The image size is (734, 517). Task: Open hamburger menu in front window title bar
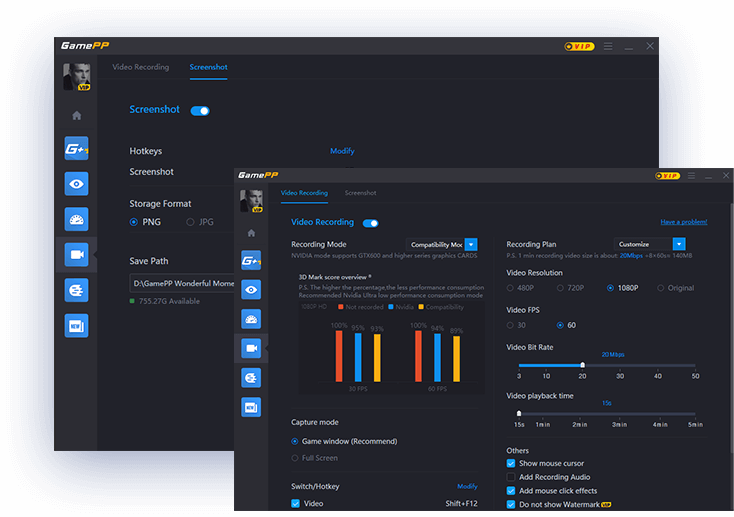click(691, 176)
